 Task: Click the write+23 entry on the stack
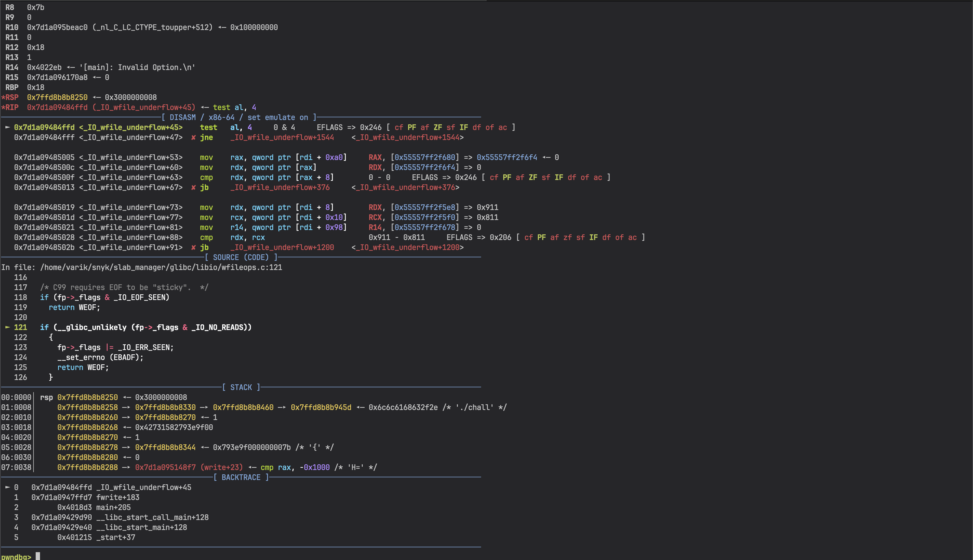[x=222, y=467]
